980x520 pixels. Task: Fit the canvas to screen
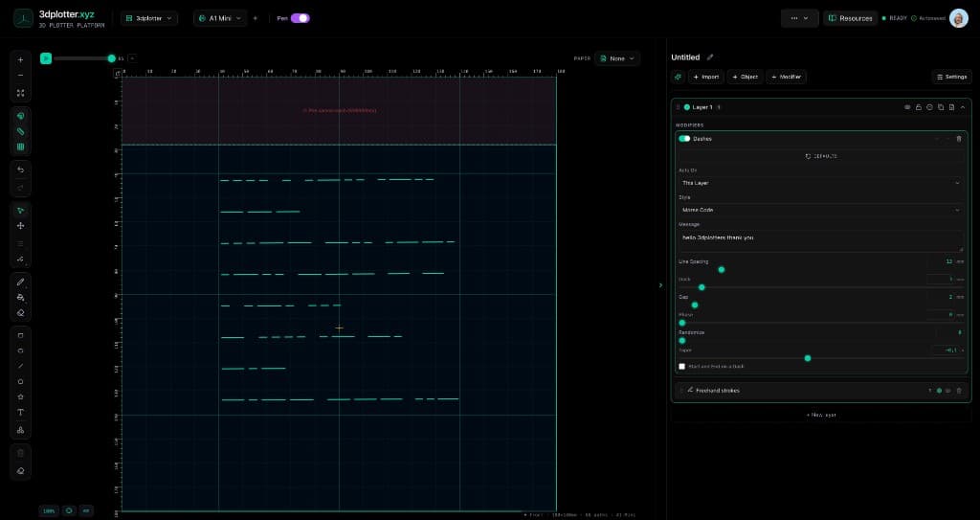pyautogui.click(x=21, y=93)
